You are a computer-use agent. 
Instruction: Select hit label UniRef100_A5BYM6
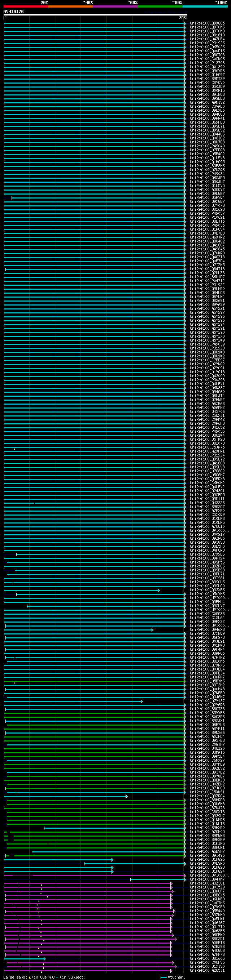[208, 681]
